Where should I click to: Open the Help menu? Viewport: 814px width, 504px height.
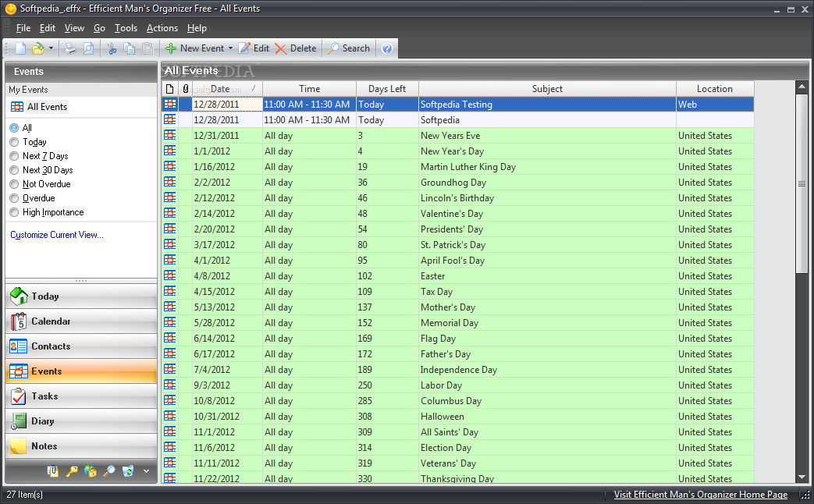click(x=197, y=28)
